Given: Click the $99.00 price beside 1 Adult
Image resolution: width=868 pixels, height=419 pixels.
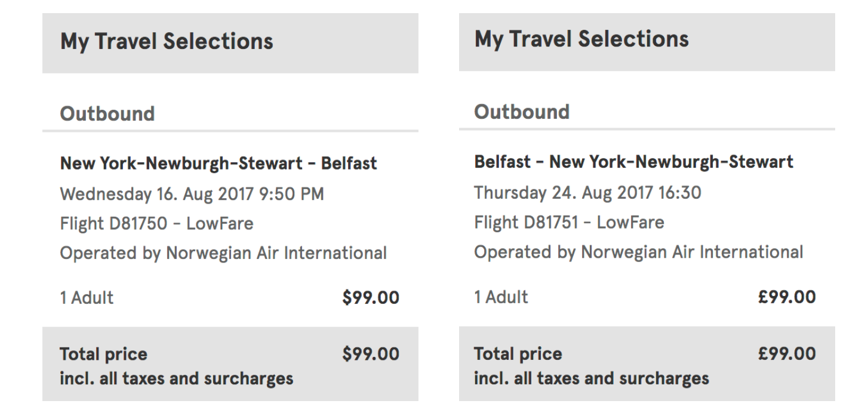Looking at the screenshot, I should [370, 298].
